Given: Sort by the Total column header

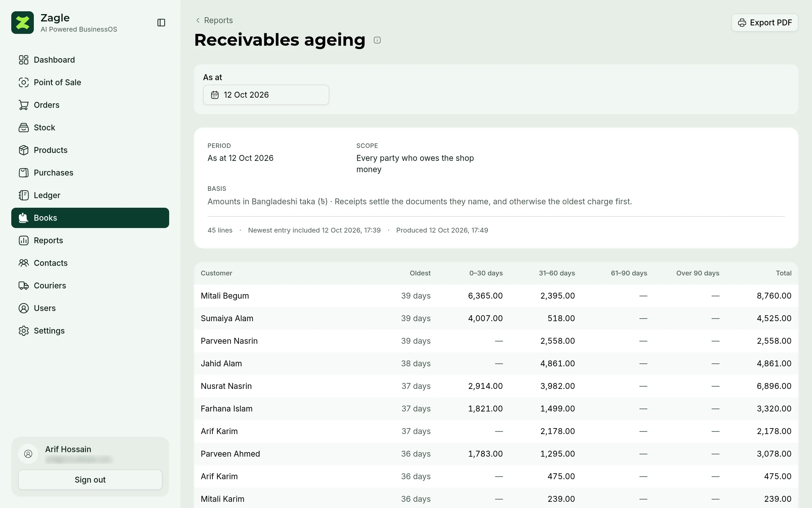Looking at the screenshot, I should coord(784,273).
